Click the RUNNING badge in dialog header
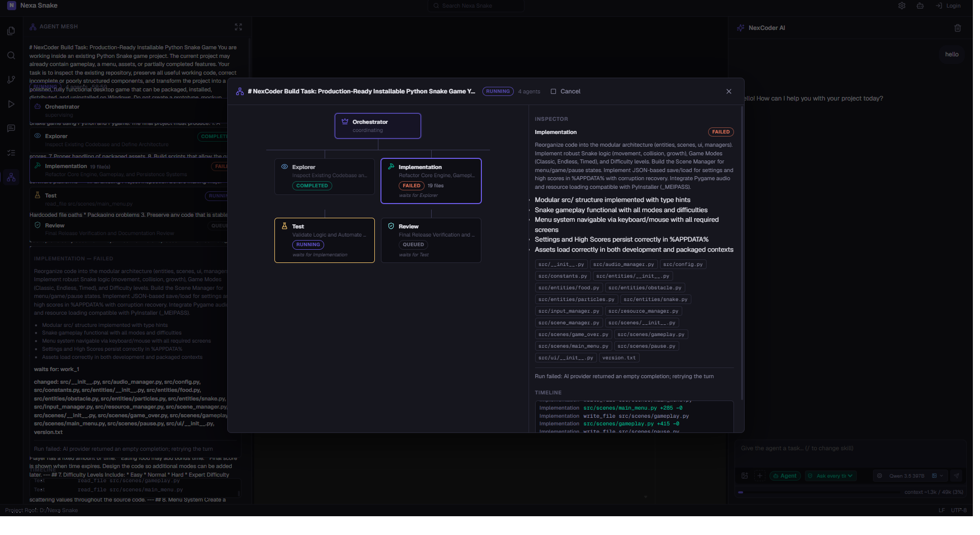The width and height of the screenshot is (980, 535). [498, 91]
